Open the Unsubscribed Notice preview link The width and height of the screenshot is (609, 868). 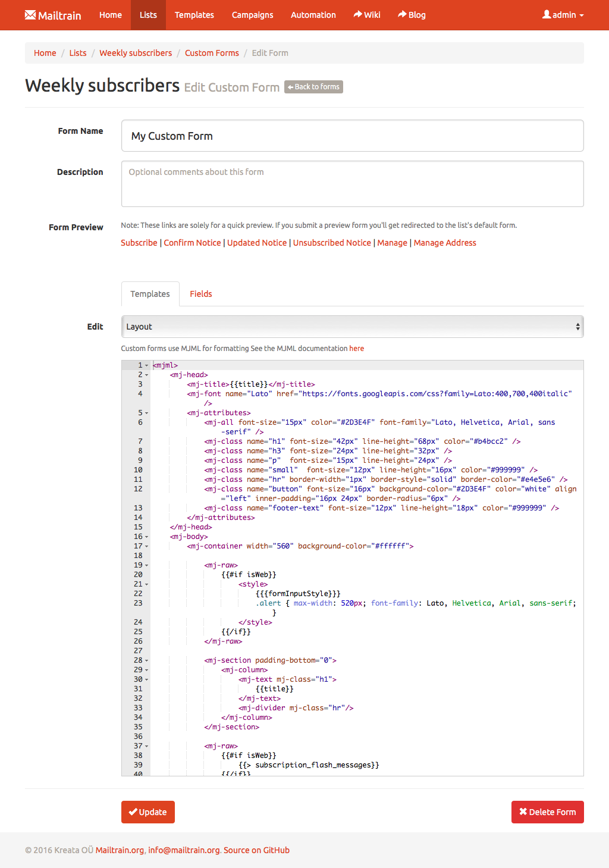click(331, 242)
